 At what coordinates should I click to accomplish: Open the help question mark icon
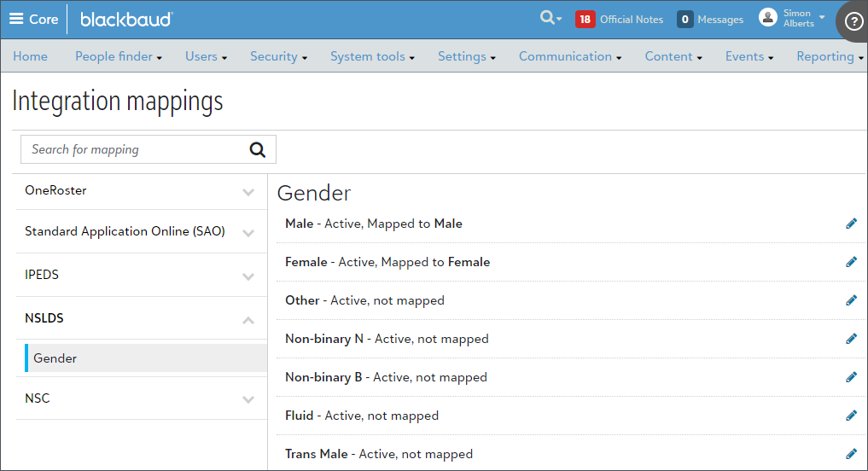853,21
